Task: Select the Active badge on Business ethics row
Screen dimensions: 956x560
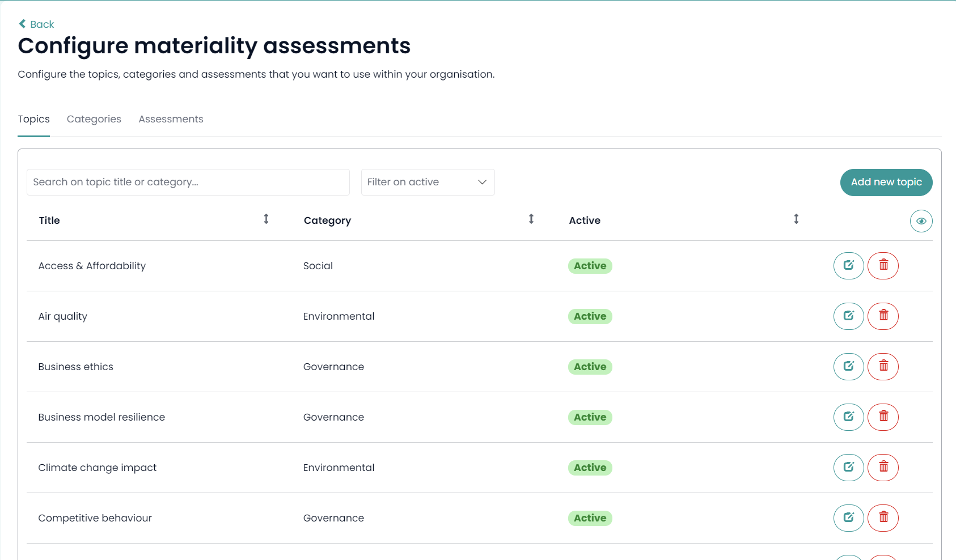Action: click(590, 367)
